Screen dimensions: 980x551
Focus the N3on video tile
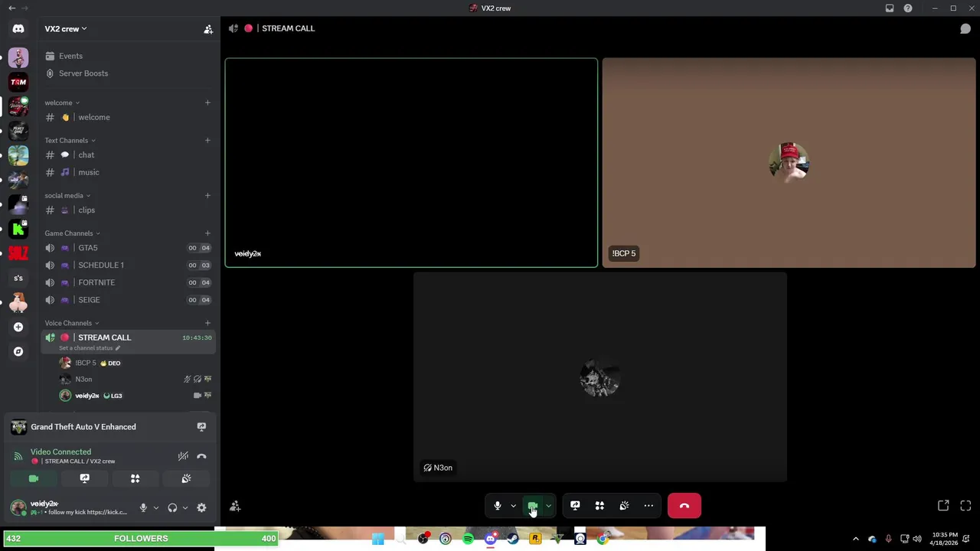tap(599, 377)
